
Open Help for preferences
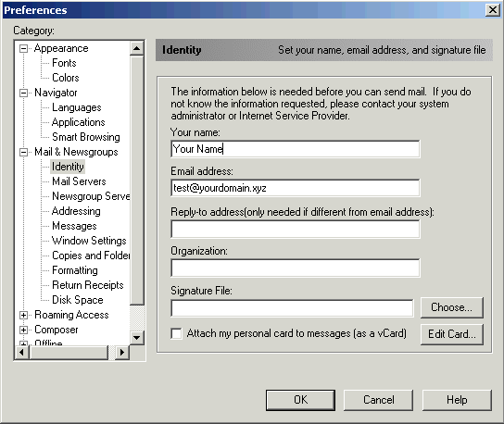(457, 400)
